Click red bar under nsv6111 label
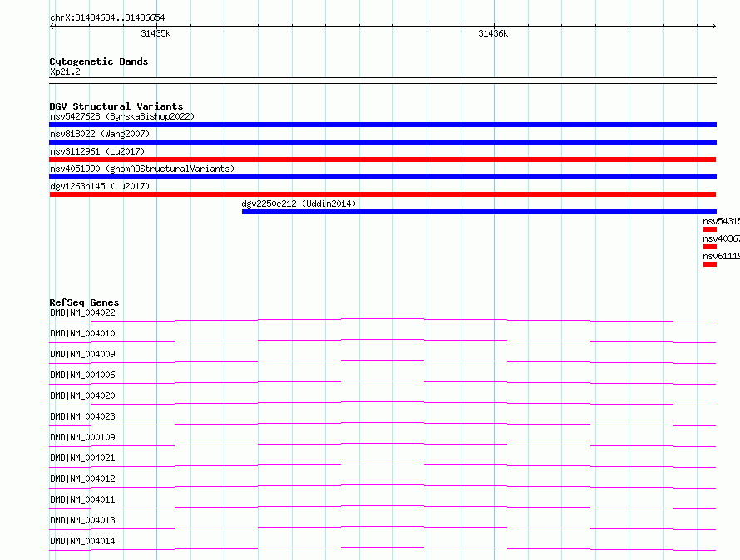 click(710, 264)
